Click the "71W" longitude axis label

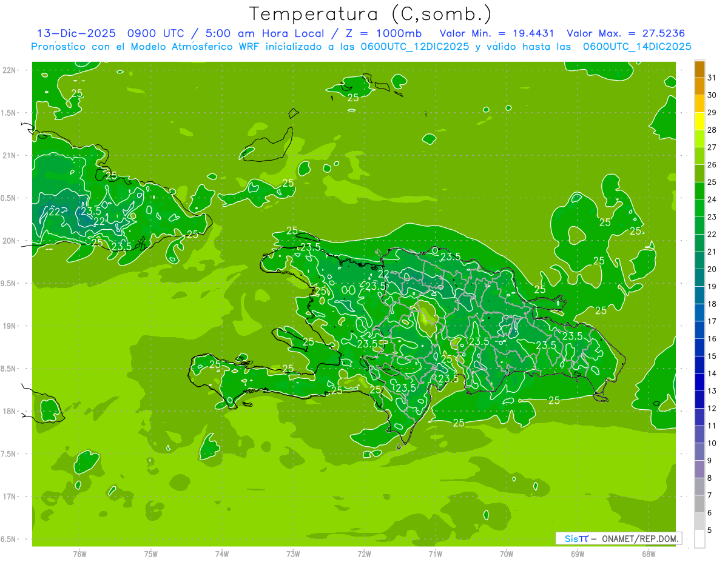pyautogui.click(x=435, y=554)
